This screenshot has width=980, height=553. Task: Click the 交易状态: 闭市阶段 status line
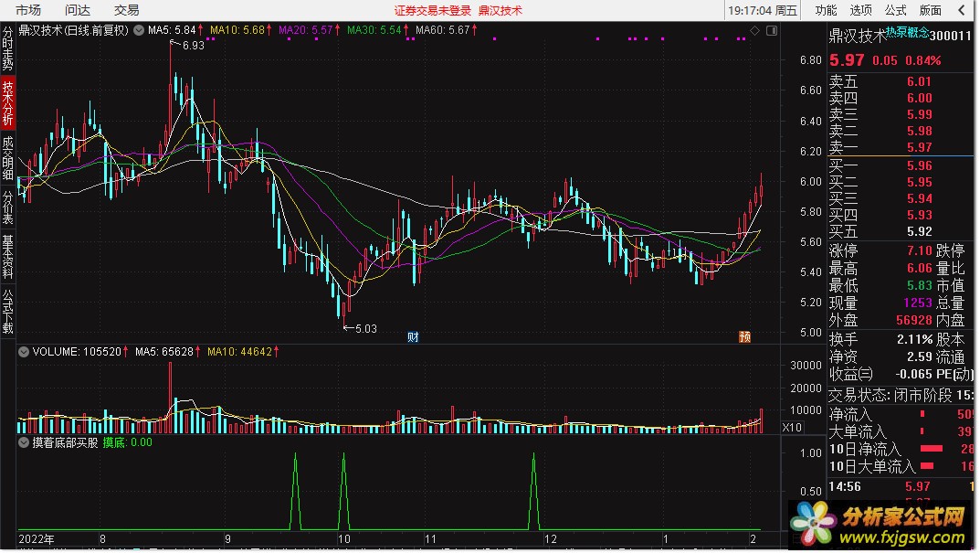tap(901, 396)
